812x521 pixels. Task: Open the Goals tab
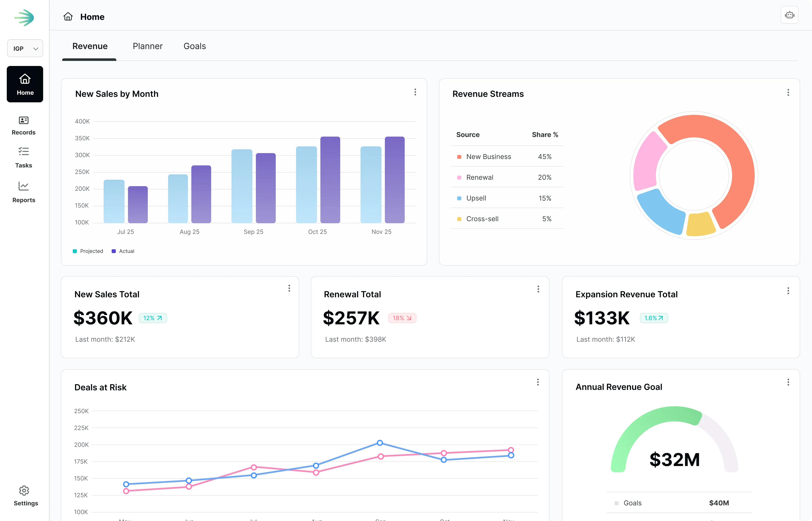pos(195,46)
